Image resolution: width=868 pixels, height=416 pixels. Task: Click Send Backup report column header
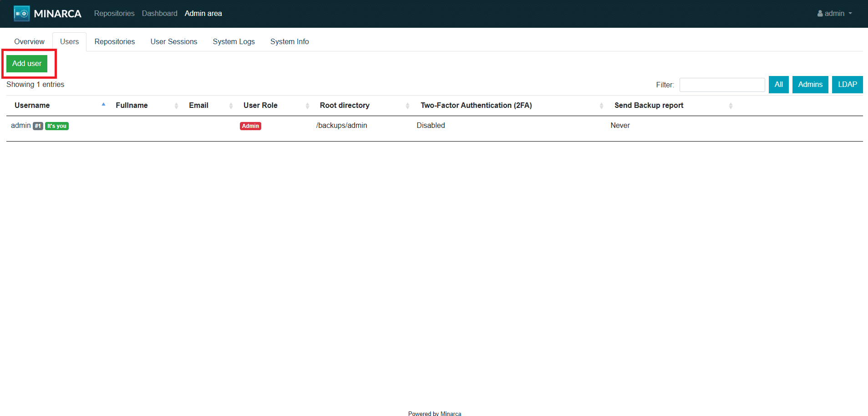point(649,106)
